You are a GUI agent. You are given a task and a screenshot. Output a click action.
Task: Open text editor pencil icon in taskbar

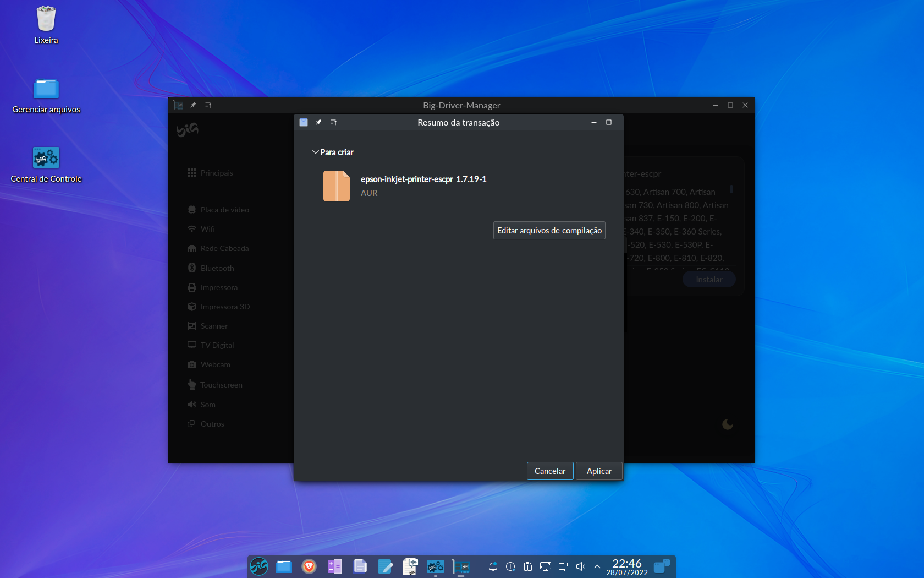coord(385,566)
